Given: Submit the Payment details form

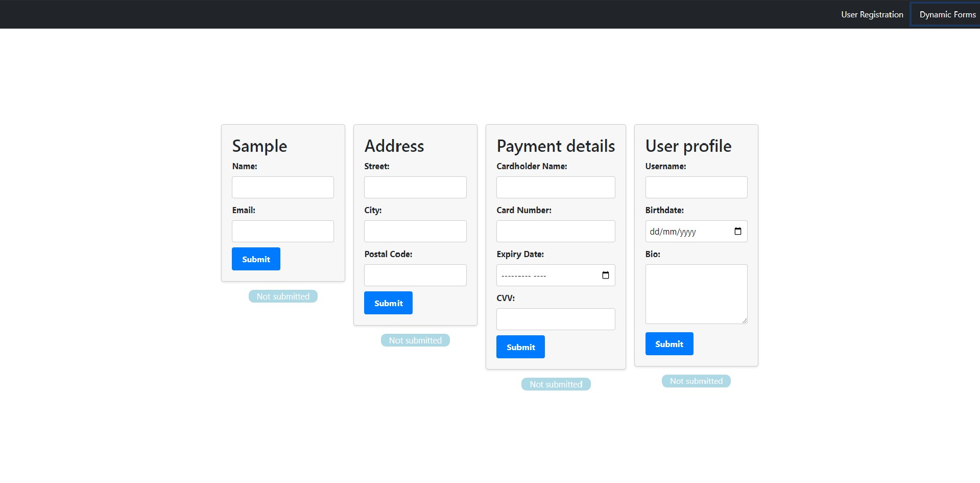Looking at the screenshot, I should pyautogui.click(x=520, y=347).
